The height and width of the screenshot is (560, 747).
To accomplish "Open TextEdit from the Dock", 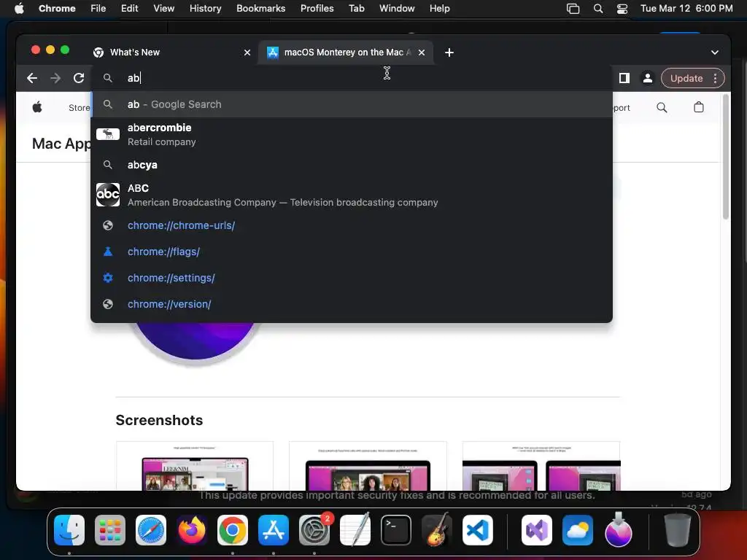I will 355,530.
